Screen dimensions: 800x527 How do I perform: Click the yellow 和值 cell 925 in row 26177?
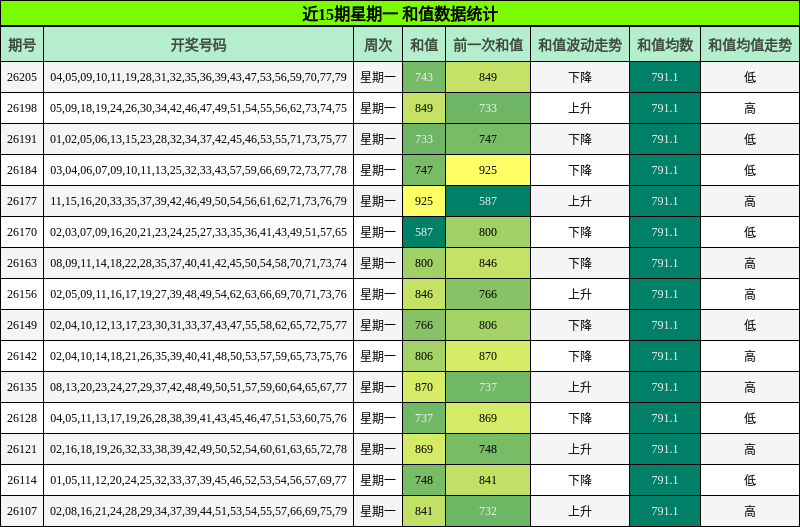[424, 201]
